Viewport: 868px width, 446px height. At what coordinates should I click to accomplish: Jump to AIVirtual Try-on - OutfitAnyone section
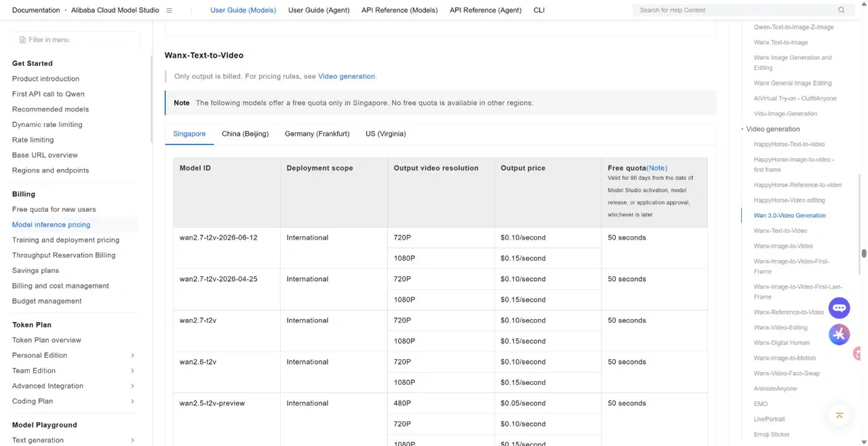795,98
